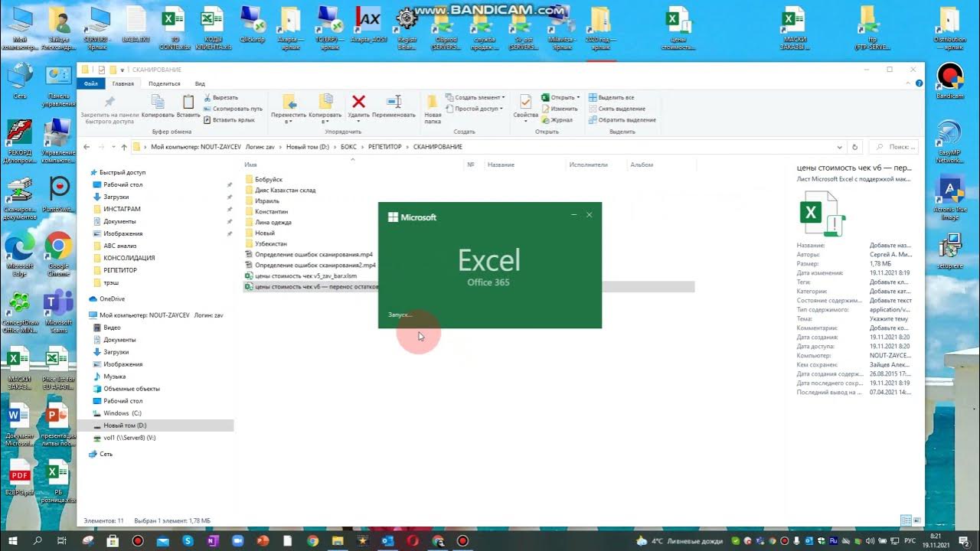
Task: Click the Properties (Свойства) icon
Action: (x=525, y=106)
